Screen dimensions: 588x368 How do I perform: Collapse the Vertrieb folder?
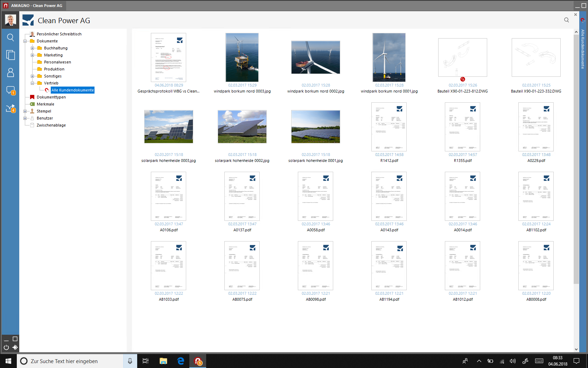(32, 83)
